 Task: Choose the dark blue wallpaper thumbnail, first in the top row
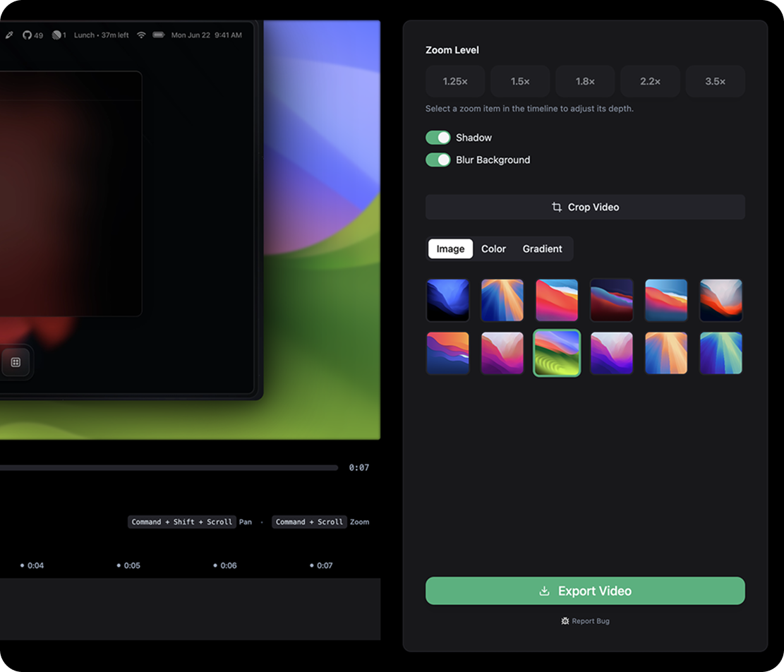[x=448, y=300]
